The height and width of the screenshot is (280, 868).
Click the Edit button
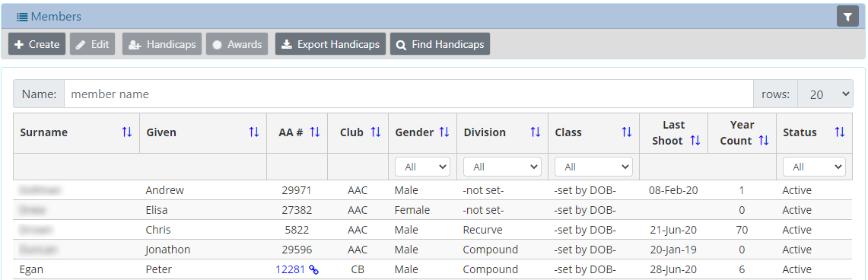[x=93, y=44]
